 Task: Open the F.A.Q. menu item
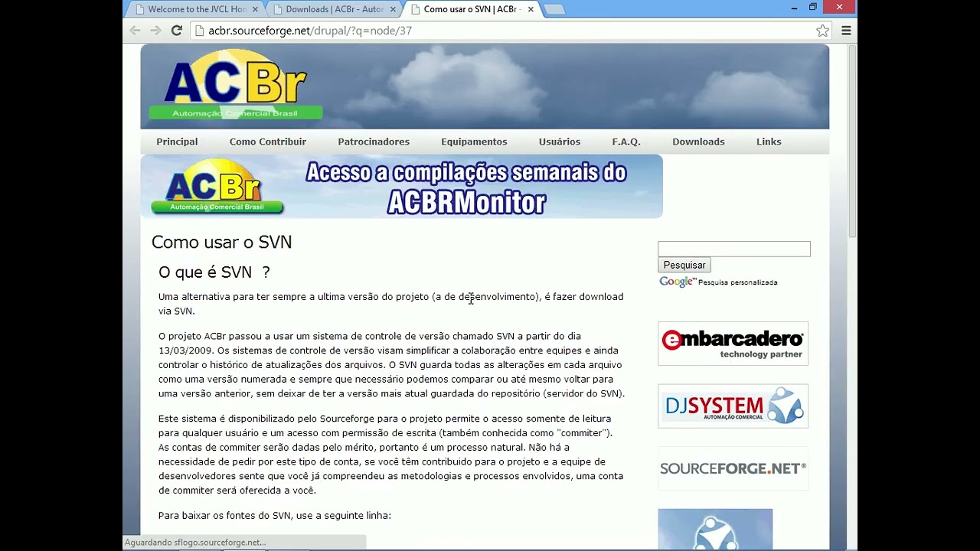pyautogui.click(x=626, y=142)
